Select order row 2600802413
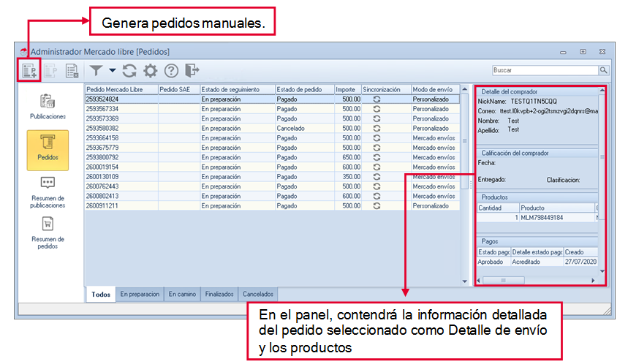Image resolution: width=628 pixels, height=364 pixels. 273,196
